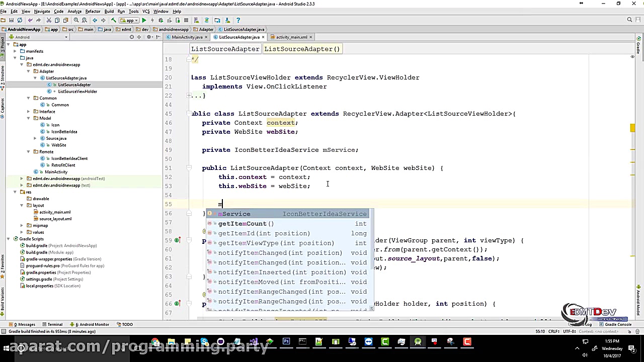Click the Redo arrow icon
Screen dimensions: 644x362
tap(38, 20)
